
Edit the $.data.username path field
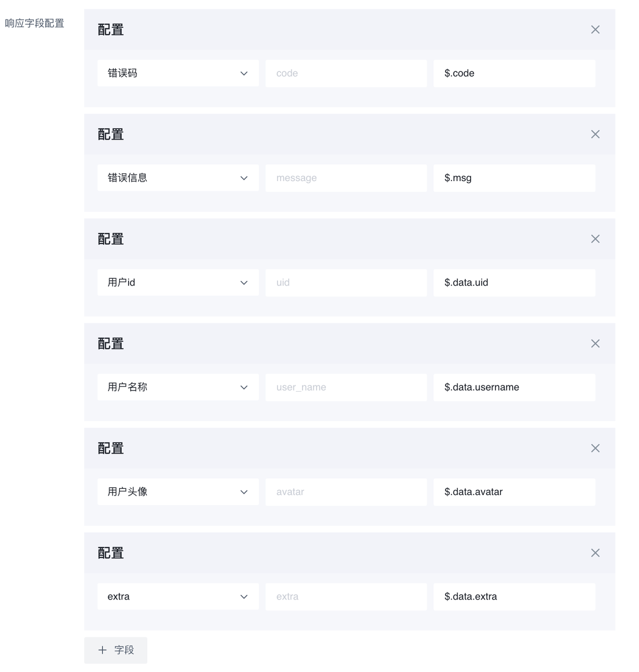pos(514,387)
